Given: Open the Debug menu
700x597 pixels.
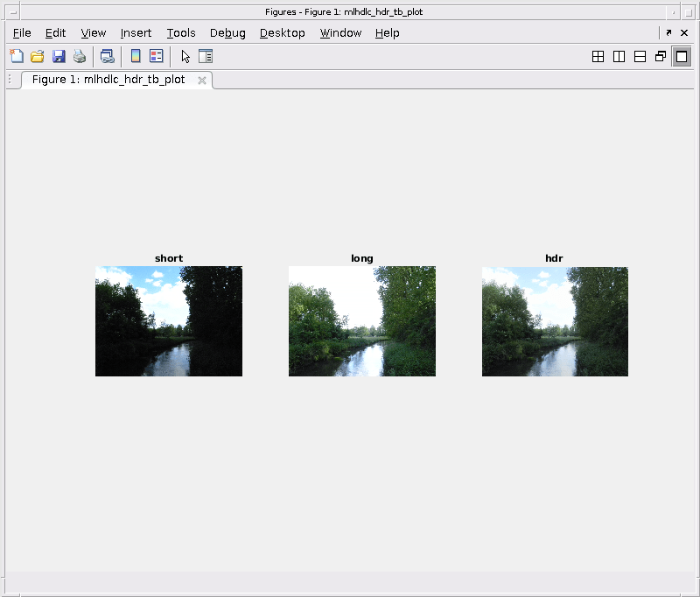Looking at the screenshot, I should tap(227, 33).
